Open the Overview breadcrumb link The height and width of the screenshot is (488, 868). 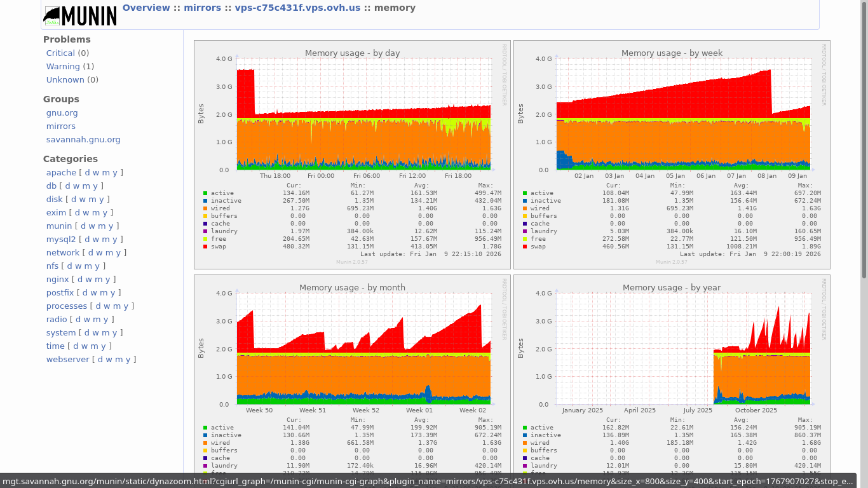click(x=146, y=8)
